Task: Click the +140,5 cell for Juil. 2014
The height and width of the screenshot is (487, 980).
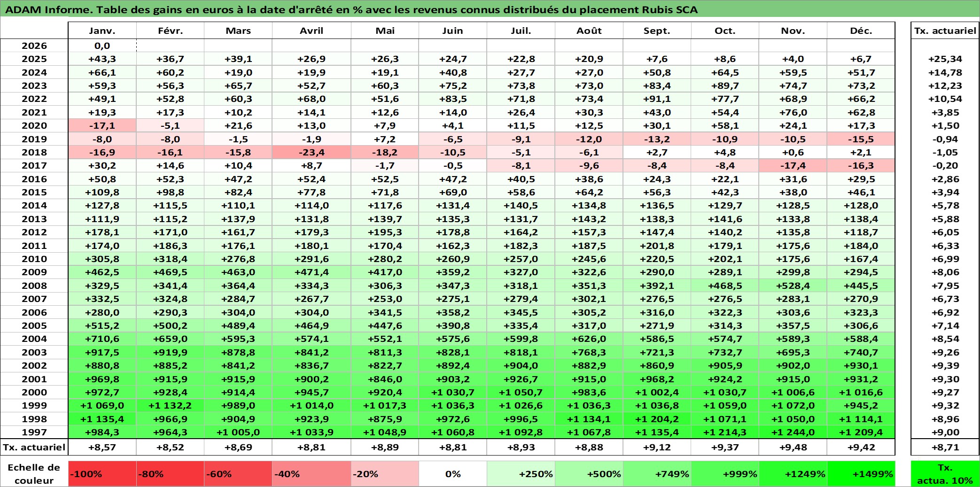Action: pos(521,205)
